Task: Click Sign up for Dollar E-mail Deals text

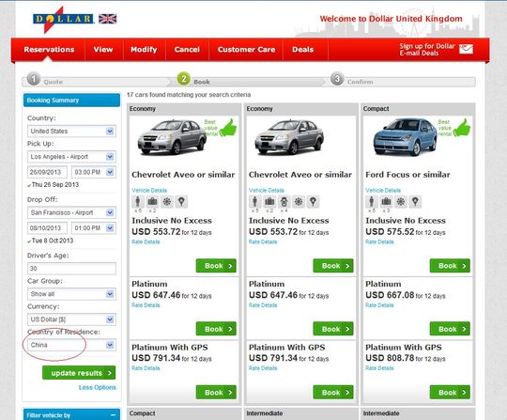Action: click(x=427, y=50)
